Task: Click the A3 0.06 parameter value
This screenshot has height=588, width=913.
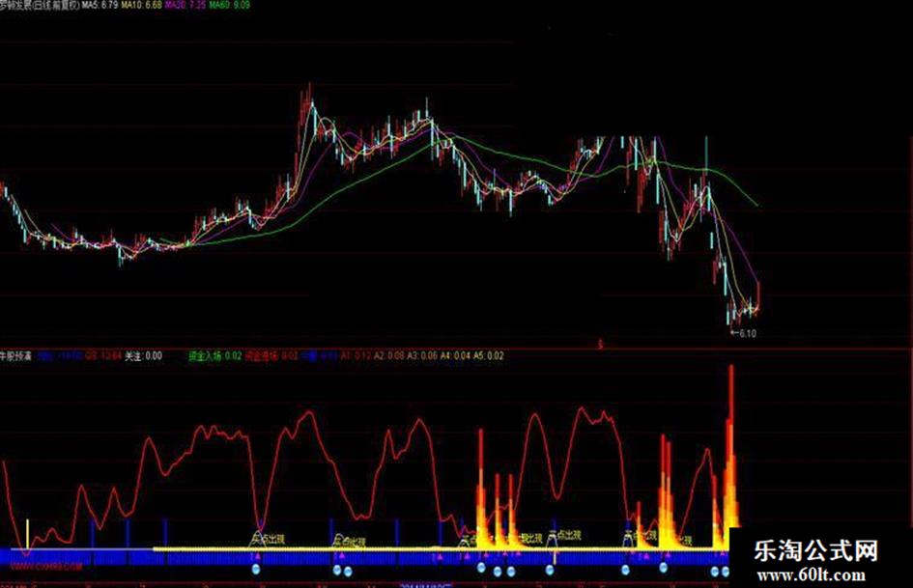Action: (421, 355)
